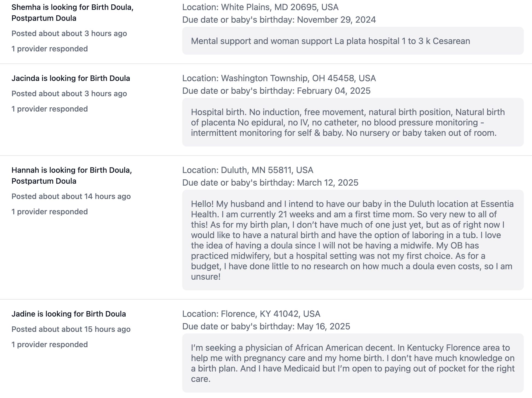Click Jacinda's Washington Township, OH location
The image size is (532, 398).
(x=279, y=78)
